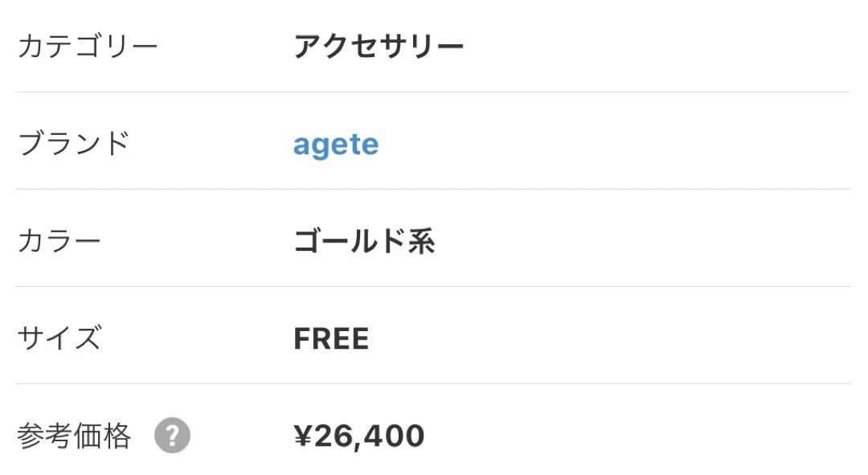Viewport: 868px width, 475px height.
Task: Click the 系 kanji in ゴールド系
Action: tap(422, 241)
